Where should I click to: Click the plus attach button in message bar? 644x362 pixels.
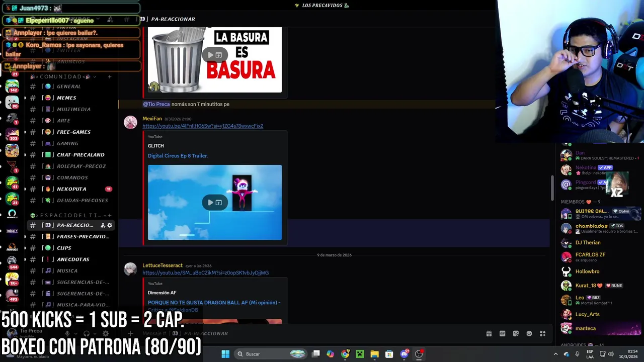pos(130,333)
